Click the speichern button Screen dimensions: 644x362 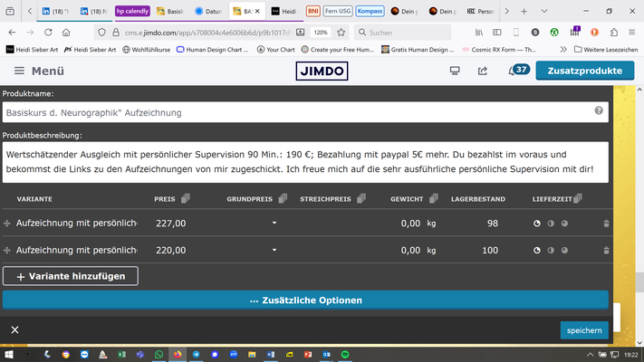(x=584, y=330)
